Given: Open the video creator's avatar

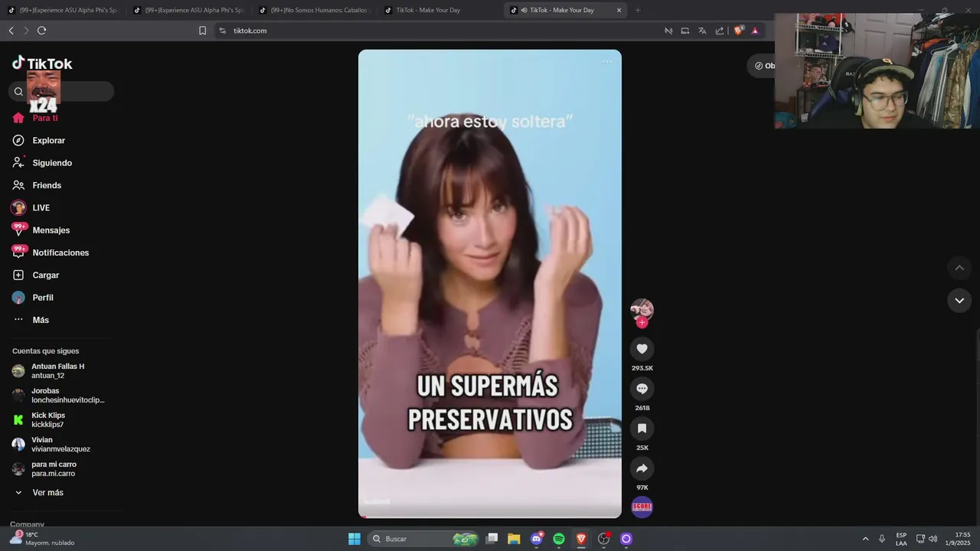Looking at the screenshot, I should 642,309.
